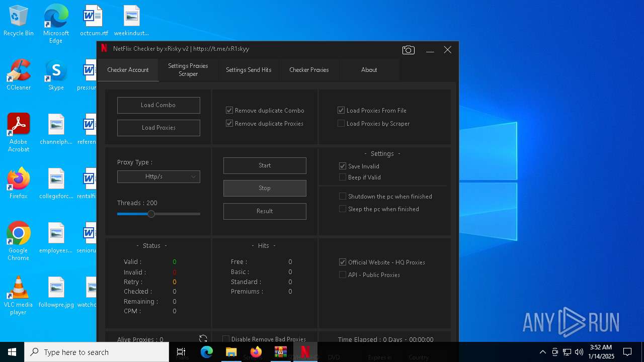Open octcum.rtf document on desktop
The height and width of the screenshot is (362, 644).
pyautogui.click(x=94, y=21)
